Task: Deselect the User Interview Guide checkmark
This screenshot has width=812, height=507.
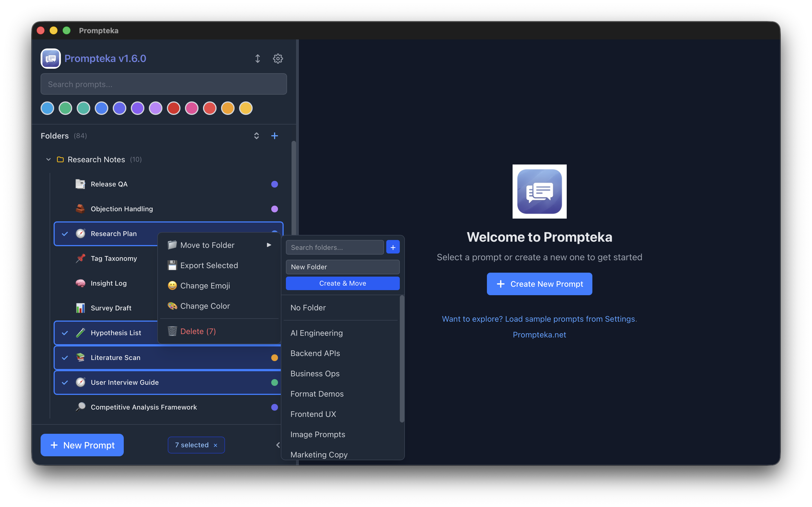Action: (x=65, y=382)
